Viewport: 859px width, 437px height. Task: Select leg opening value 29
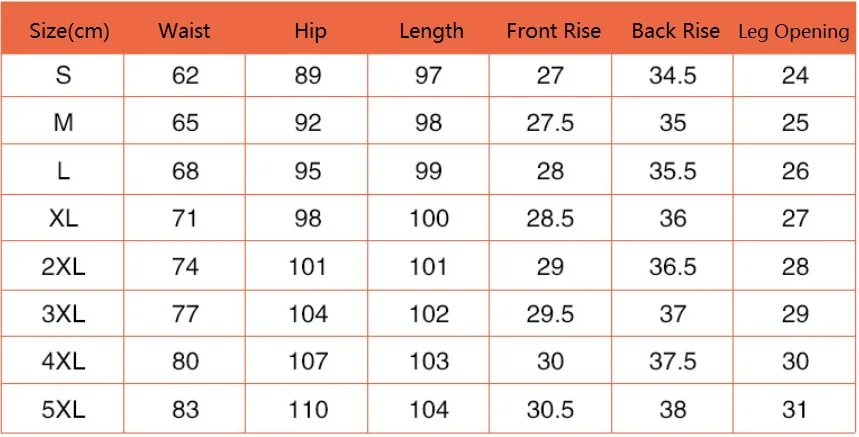click(x=795, y=315)
